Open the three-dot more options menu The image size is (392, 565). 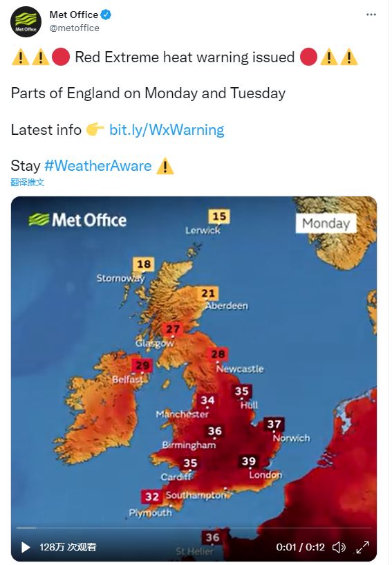pos(371,15)
